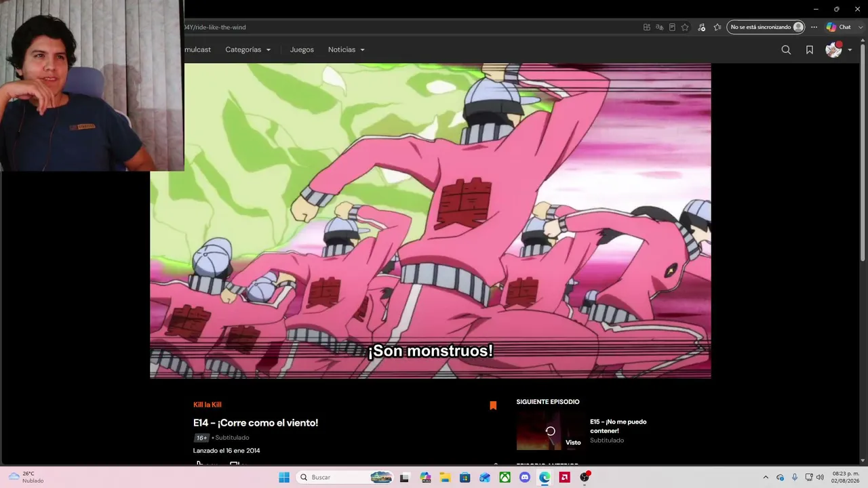Click the E14 – ¡Corre como el viento! title
This screenshot has width=868, height=488.
coord(256,423)
